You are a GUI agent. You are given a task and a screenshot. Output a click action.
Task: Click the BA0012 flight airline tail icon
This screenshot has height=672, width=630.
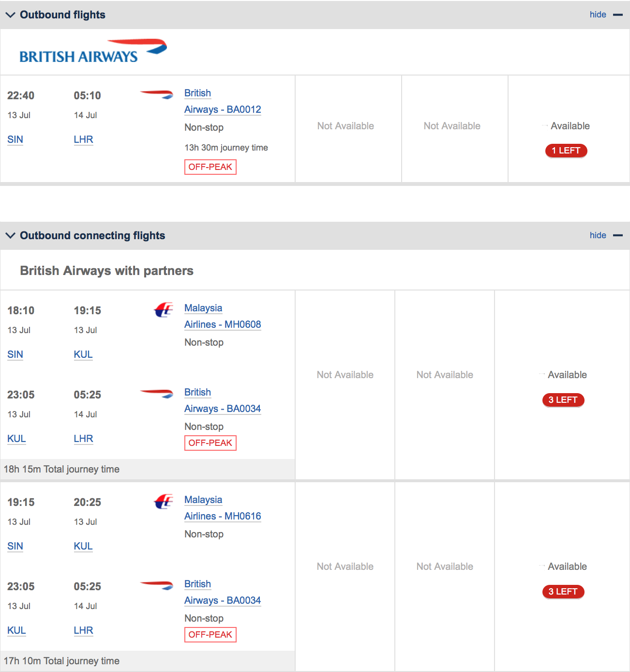157,94
